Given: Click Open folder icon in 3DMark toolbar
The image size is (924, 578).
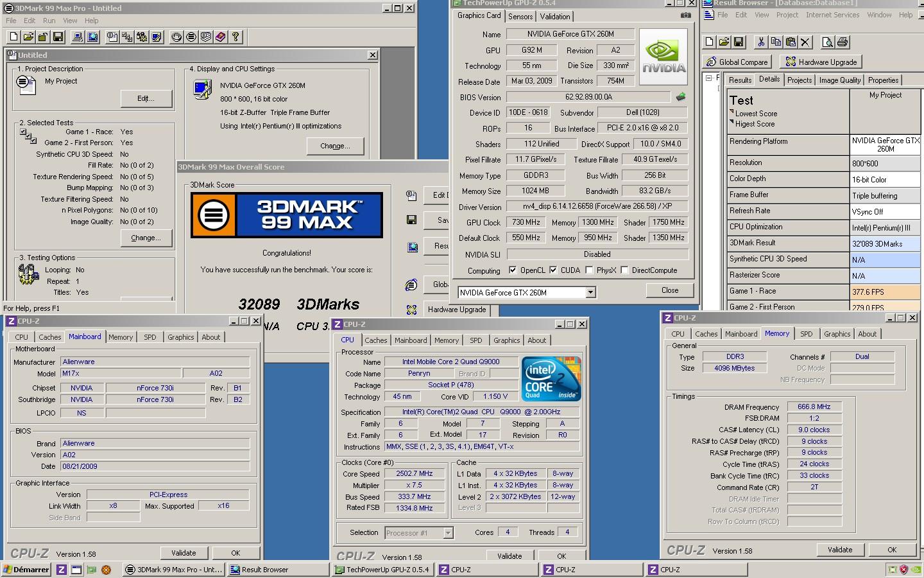Looking at the screenshot, I should click(x=28, y=37).
